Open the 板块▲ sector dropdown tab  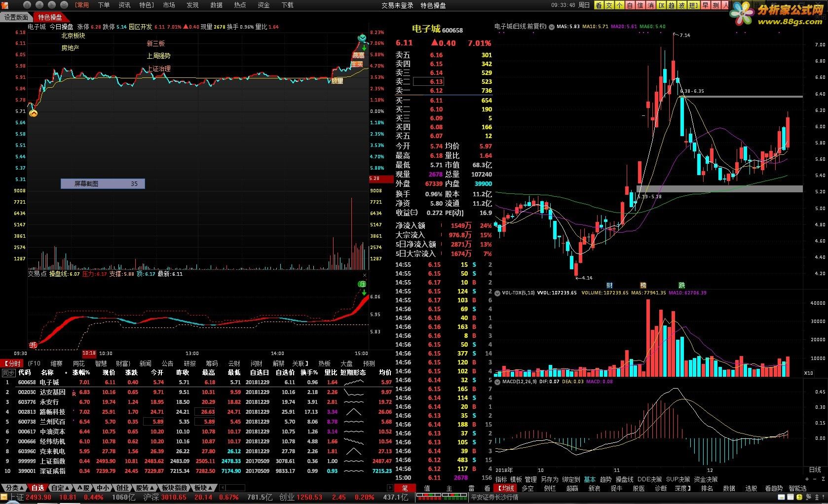click(203, 488)
